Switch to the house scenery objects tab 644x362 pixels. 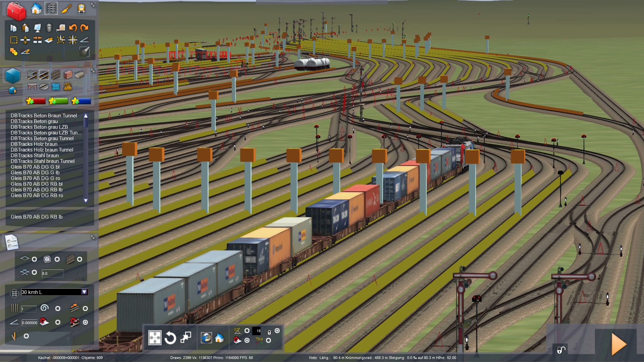pos(36,9)
